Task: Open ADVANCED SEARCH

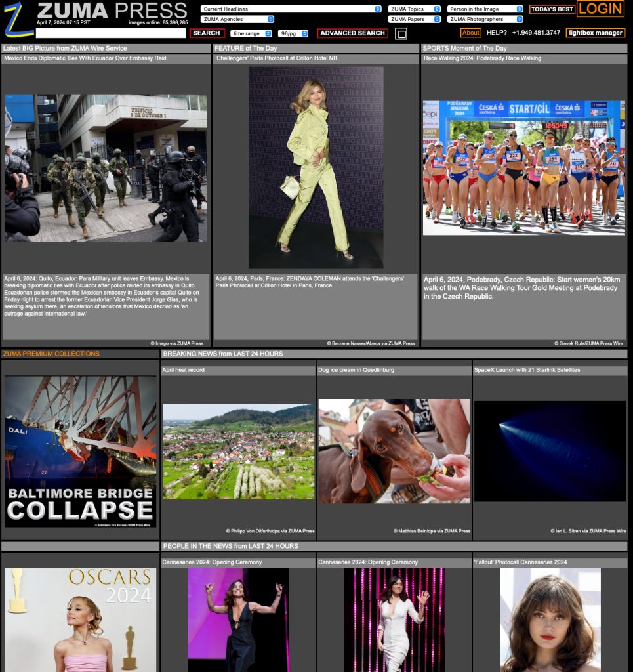Action: [x=352, y=33]
